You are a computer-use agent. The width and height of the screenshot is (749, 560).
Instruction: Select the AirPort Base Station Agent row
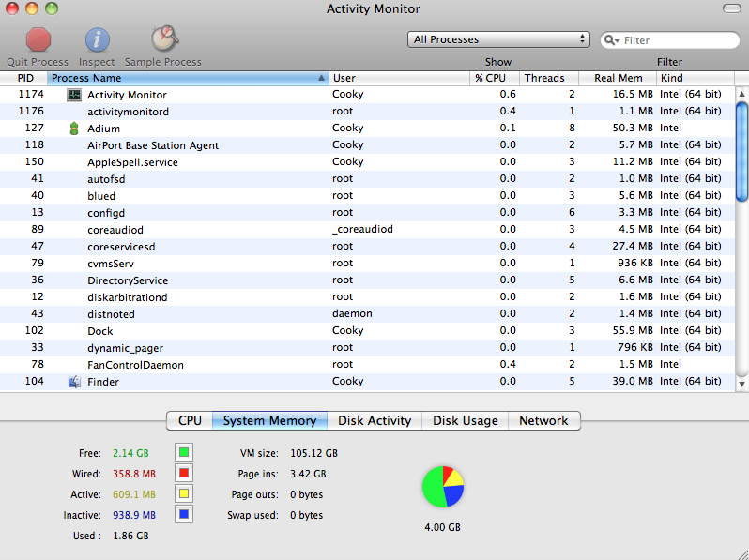[367, 145]
